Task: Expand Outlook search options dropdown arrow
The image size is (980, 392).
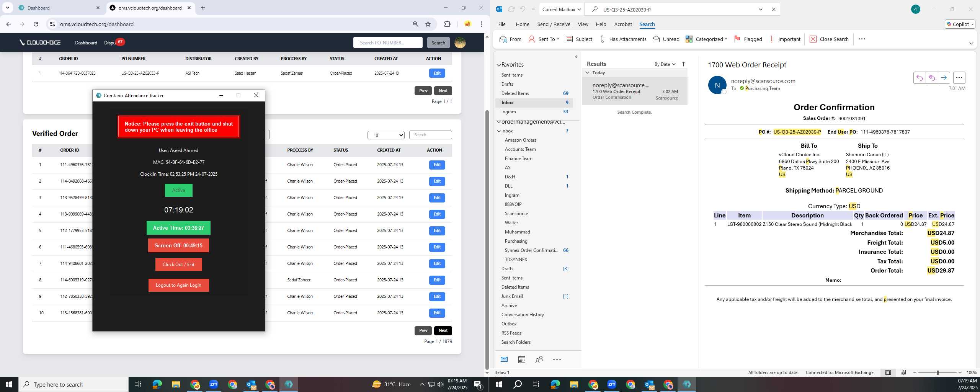Action: pos(760,9)
